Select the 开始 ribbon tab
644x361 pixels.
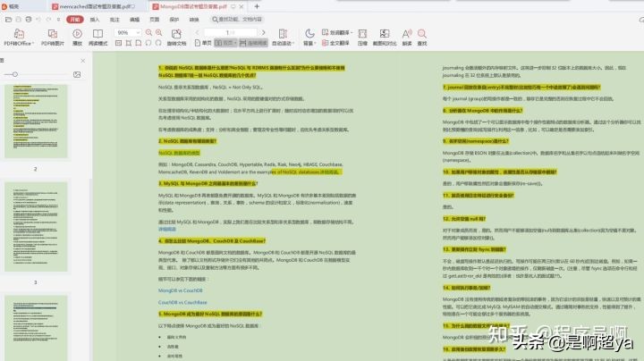click(x=75, y=20)
